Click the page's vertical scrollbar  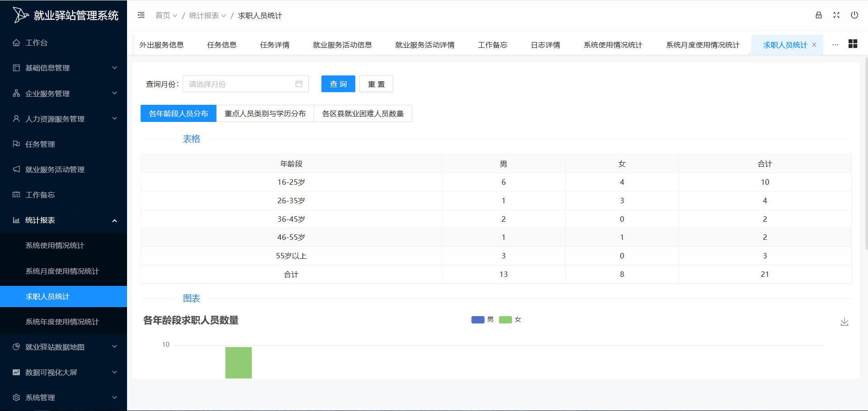coord(866,154)
